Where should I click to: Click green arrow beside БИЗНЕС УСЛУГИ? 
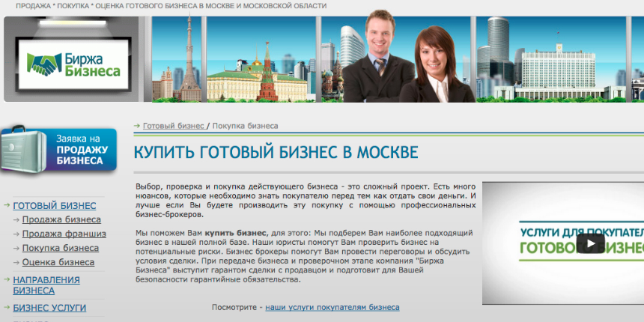[x=7, y=307]
